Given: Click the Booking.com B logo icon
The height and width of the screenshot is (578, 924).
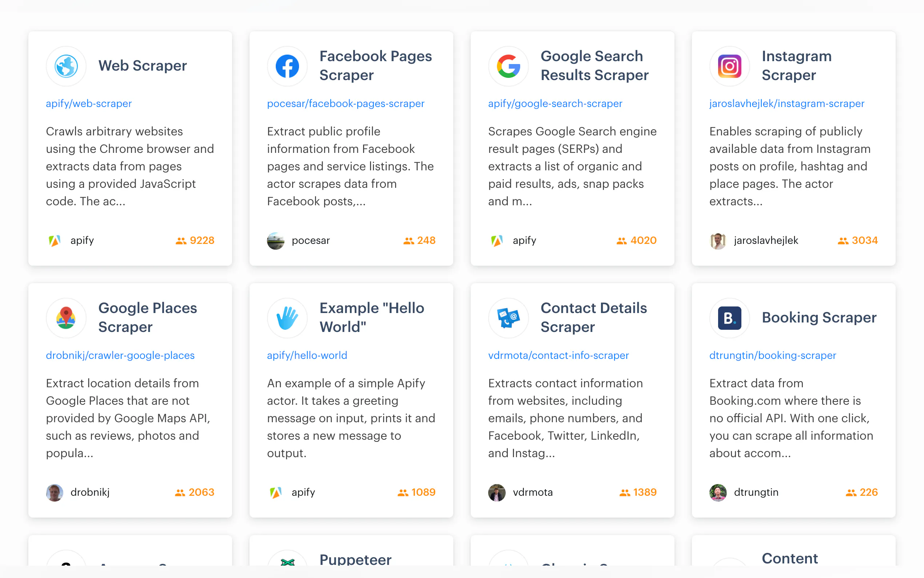Looking at the screenshot, I should click(x=729, y=318).
